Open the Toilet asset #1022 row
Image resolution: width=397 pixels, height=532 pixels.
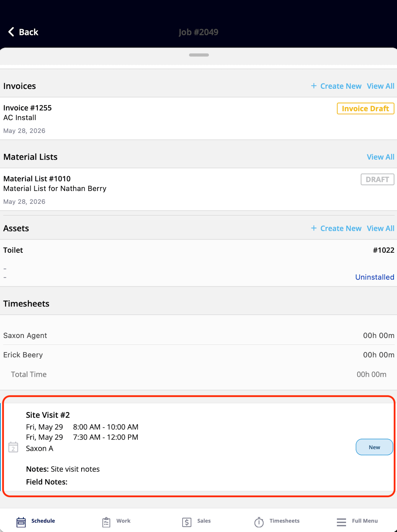point(198,263)
